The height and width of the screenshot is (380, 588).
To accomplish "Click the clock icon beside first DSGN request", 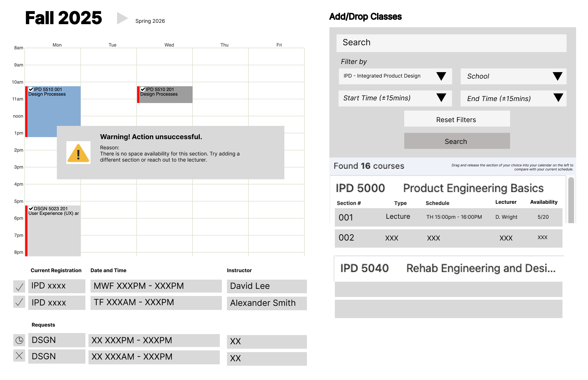I will (x=19, y=340).
